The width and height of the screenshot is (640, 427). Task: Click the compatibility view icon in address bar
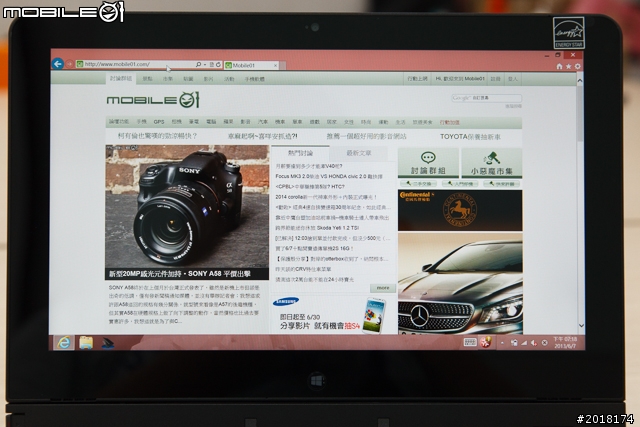(211, 64)
